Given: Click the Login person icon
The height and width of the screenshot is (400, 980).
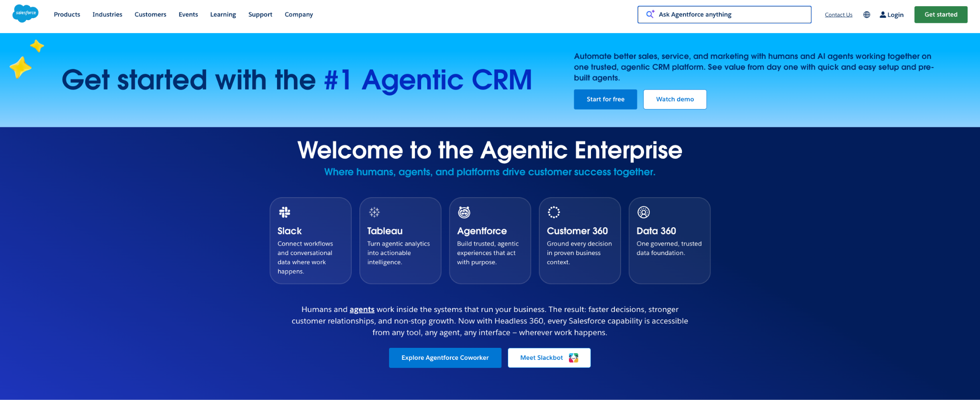Looking at the screenshot, I should 883,15.
